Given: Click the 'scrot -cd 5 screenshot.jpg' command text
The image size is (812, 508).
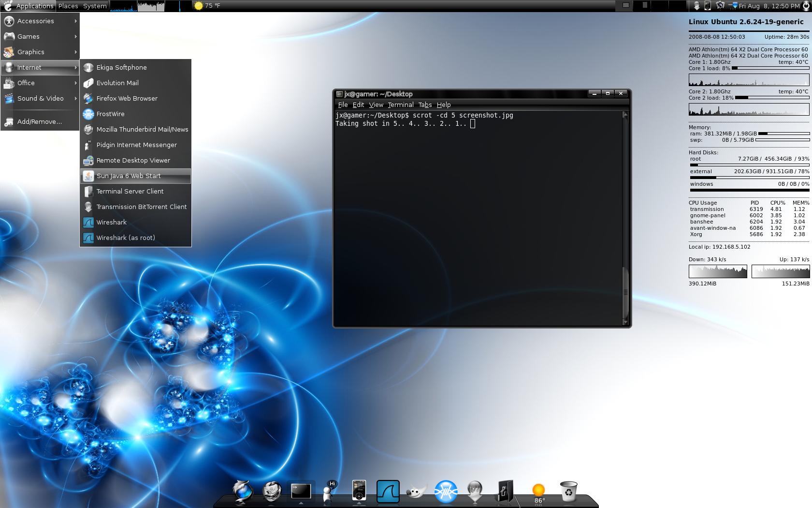Looking at the screenshot, I should pyautogui.click(x=463, y=115).
